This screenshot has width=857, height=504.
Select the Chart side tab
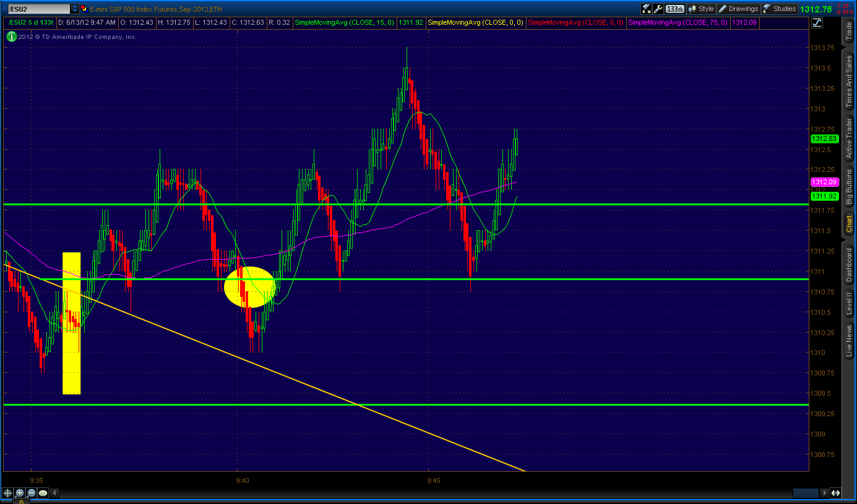(849, 222)
